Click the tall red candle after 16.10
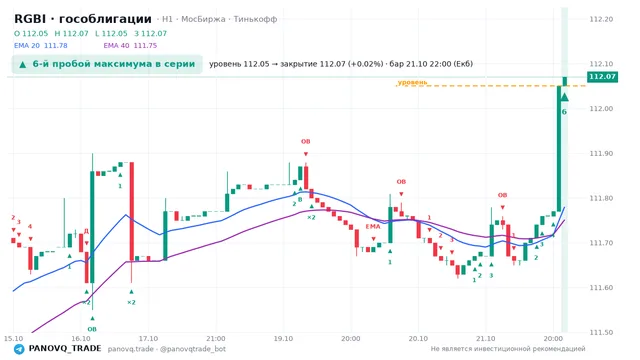This screenshot has height=360, width=640. 131,211
